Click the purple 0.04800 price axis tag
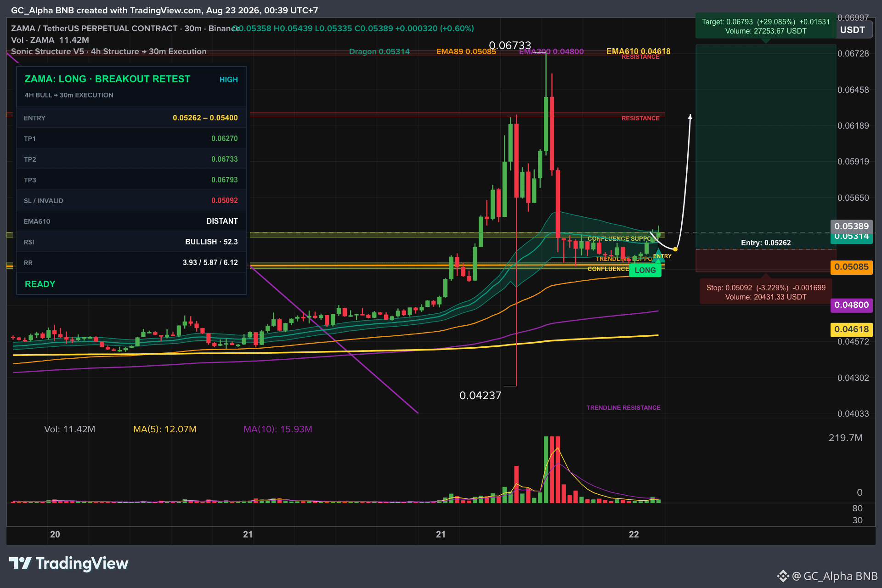The width and height of the screenshot is (882, 588). click(852, 305)
